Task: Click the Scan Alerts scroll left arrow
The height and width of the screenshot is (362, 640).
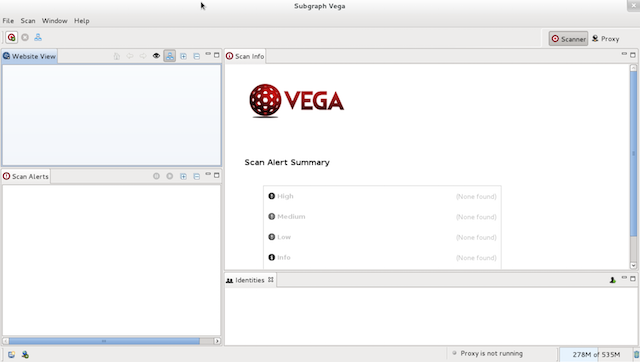Action: point(5,341)
